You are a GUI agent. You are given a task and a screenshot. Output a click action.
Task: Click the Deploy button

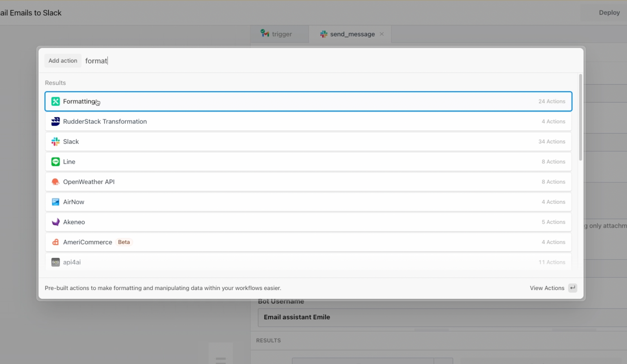pyautogui.click(x=609, y=13)
